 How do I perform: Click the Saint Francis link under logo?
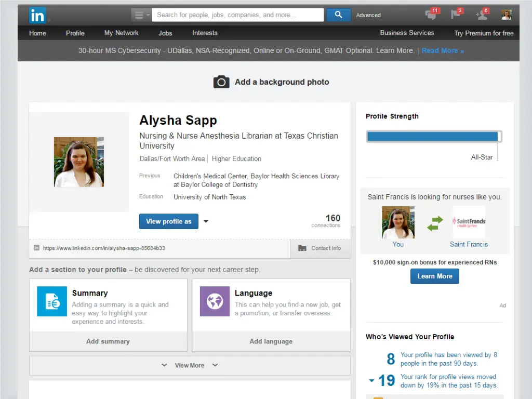coord(469,244)
